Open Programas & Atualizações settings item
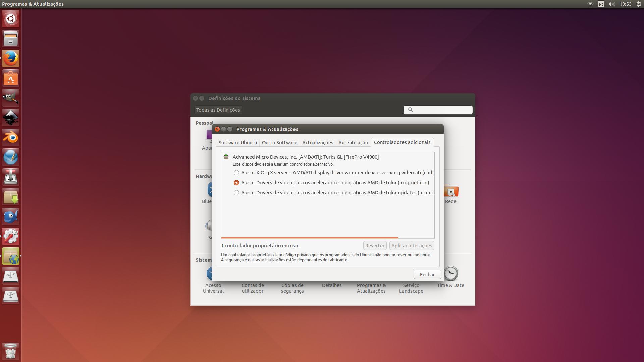 pos(371,288)
